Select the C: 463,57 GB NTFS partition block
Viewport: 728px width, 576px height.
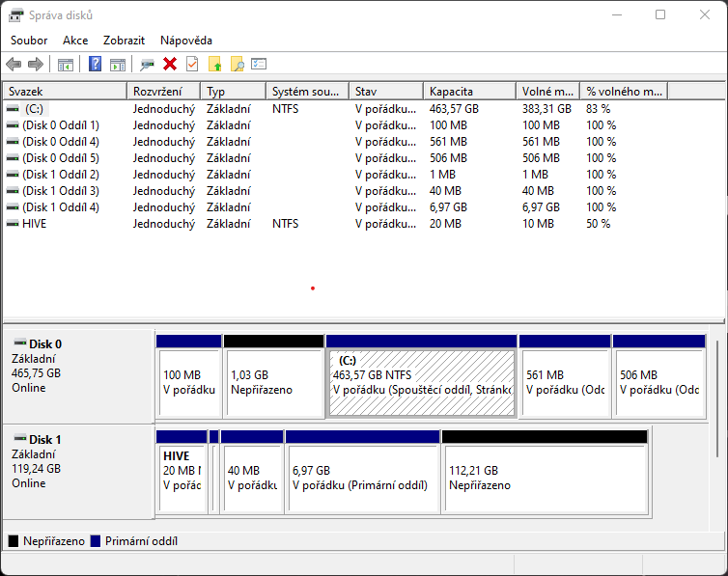click(420, 384)
